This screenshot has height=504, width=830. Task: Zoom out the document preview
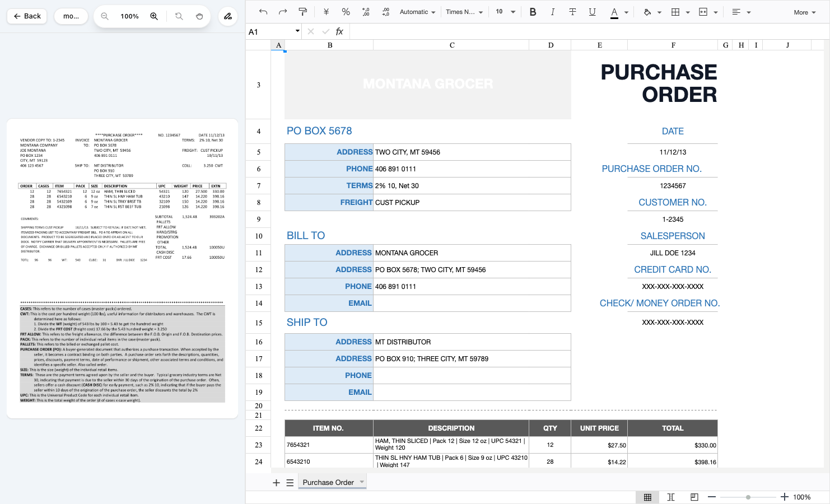(x=105, y=16)
